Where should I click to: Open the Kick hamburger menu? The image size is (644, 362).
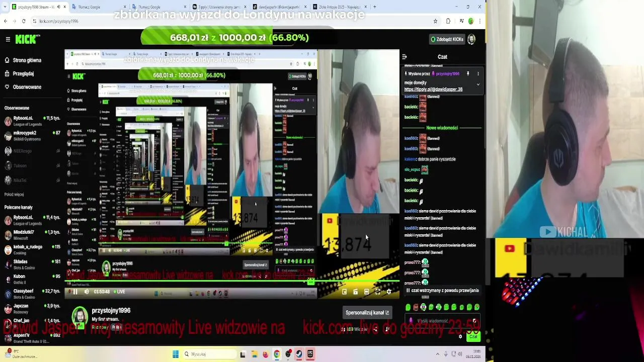tap(8, 39)
